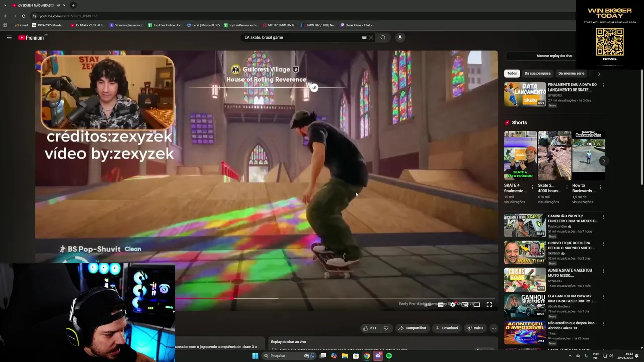Share the video via Compartilhar button
Viewport: 644px width, 362px height.
point(412,328)
